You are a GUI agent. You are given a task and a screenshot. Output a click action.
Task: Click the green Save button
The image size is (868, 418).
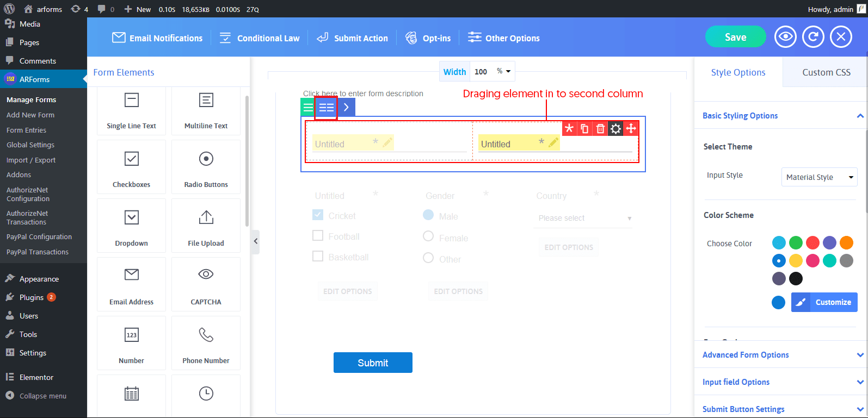tap(735, 37)
